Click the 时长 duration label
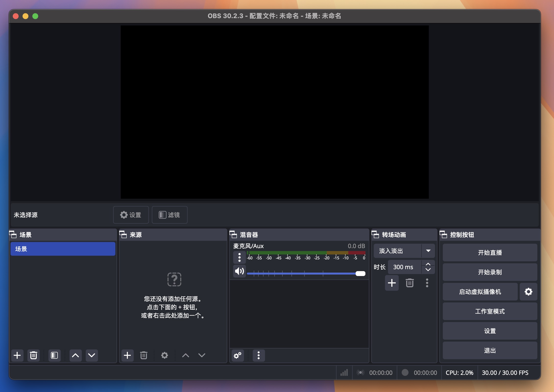554x392 pixels. click(x=380, y=267)
